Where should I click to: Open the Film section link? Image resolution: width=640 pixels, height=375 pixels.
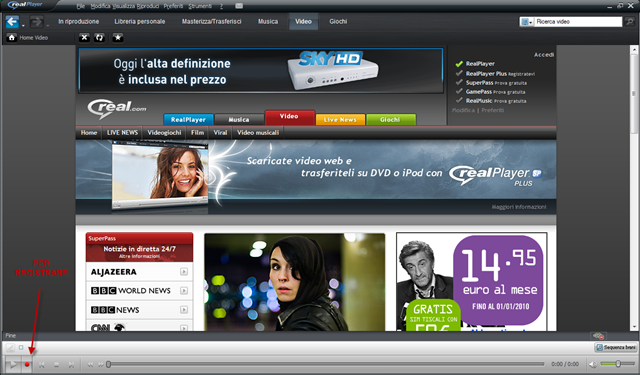[x=197, y=133]
